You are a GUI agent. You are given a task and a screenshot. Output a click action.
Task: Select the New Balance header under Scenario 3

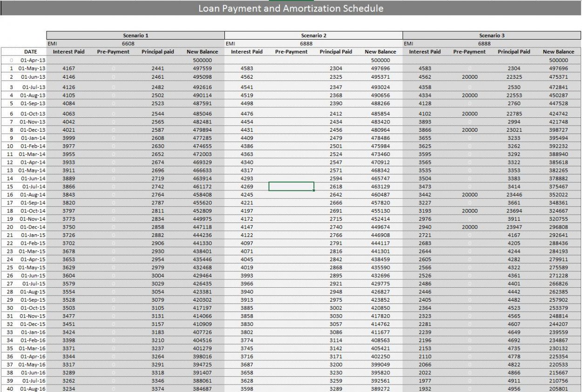click(x=559, y=52)
